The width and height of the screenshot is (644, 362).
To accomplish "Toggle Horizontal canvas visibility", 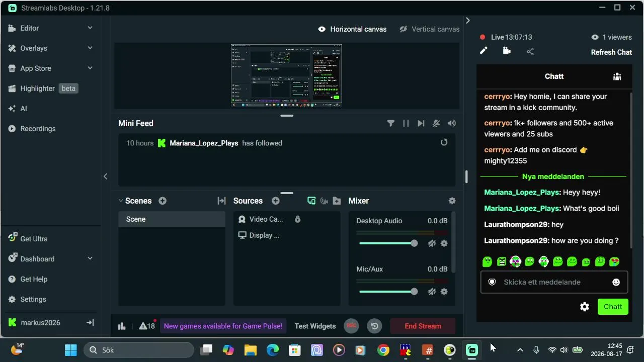I will tap(322, 29).
